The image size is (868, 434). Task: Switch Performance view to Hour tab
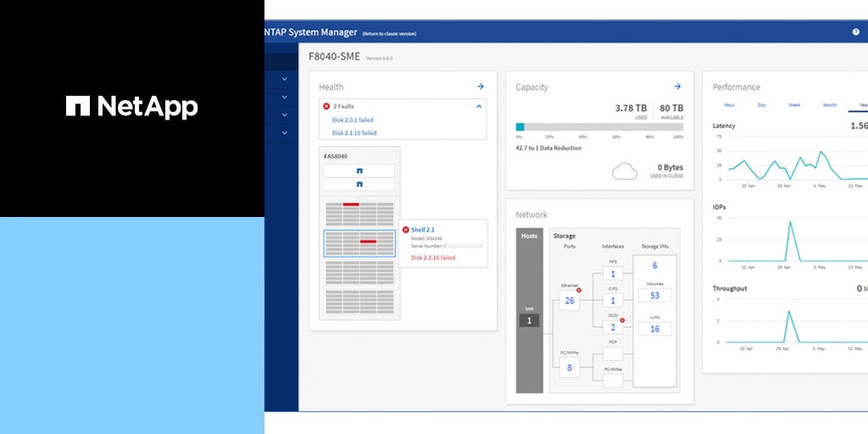[x=728, y=105]
